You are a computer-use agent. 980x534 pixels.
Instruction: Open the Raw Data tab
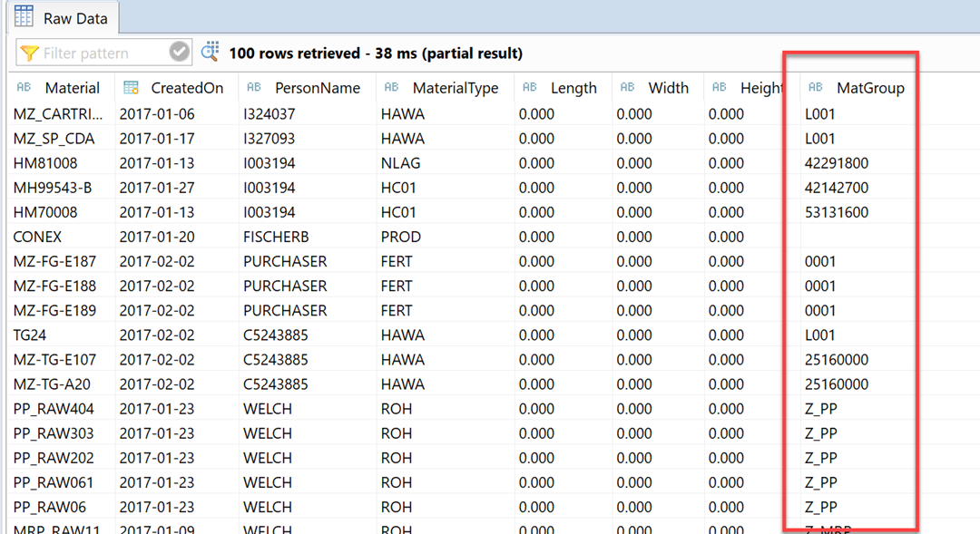pyautogui.click(x=62, y=17)
